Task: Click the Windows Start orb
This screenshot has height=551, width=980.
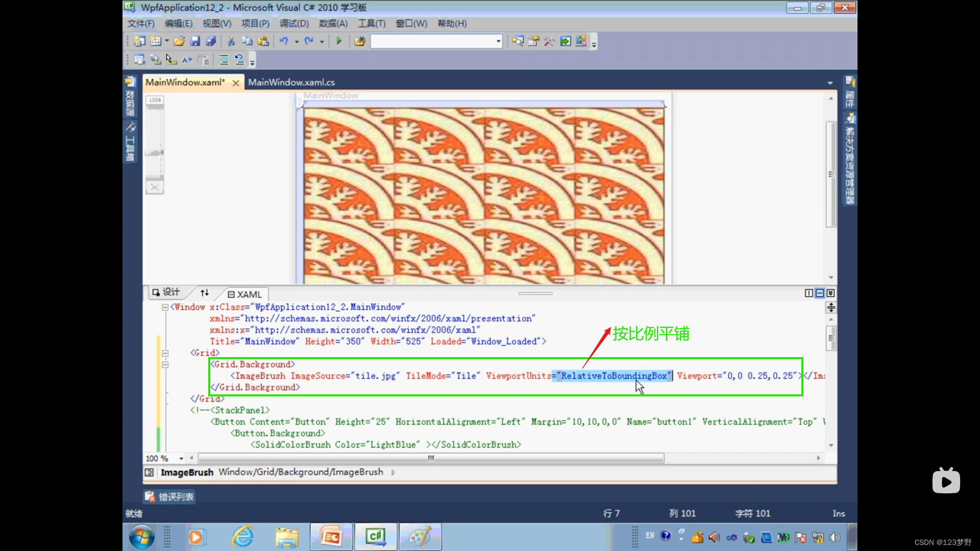Action: point(141,537)
